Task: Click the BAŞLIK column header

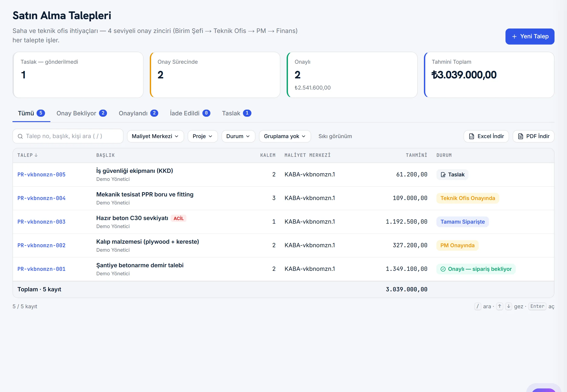Action: 105,155
